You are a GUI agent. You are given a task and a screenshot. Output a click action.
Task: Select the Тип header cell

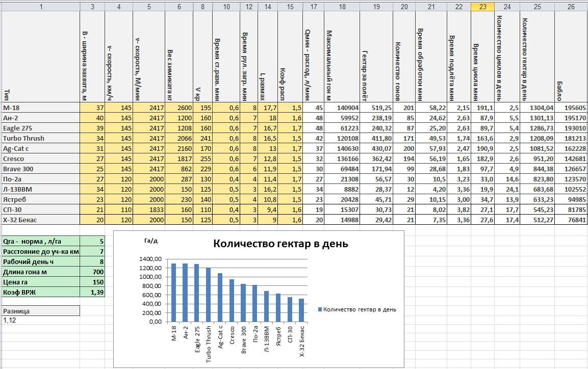click(40, 57)
